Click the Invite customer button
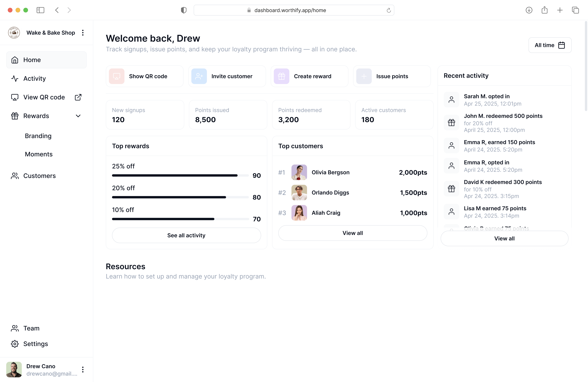Image resolution: width=588 pixels, height=382 pixels. coord(227,76)
